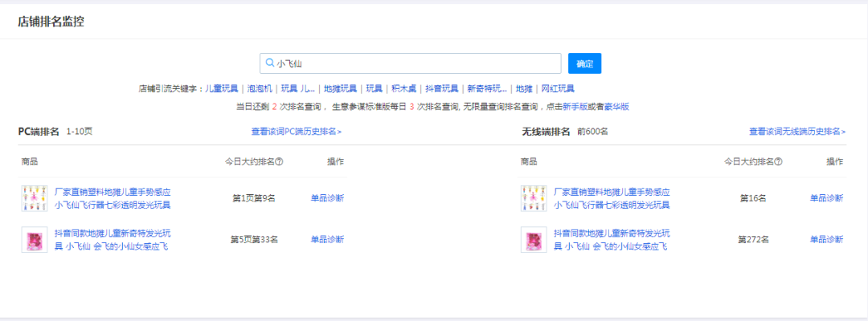
Task: Open first wireless product thumbnail image
Action: [x=534, y=198]
